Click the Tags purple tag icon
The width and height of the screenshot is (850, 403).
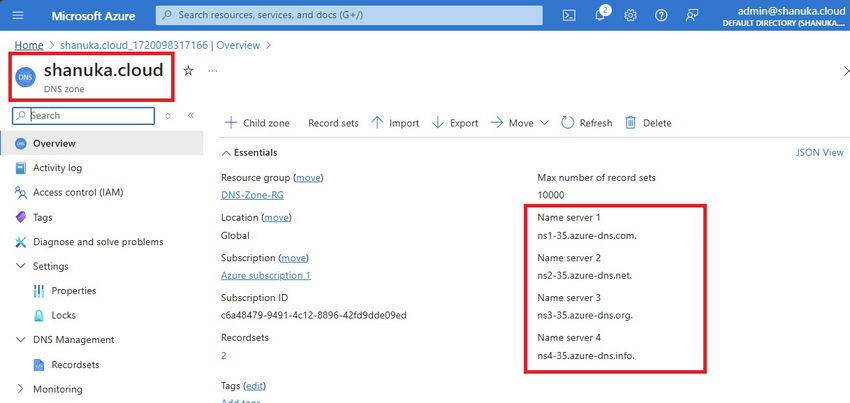click(21, 218)
